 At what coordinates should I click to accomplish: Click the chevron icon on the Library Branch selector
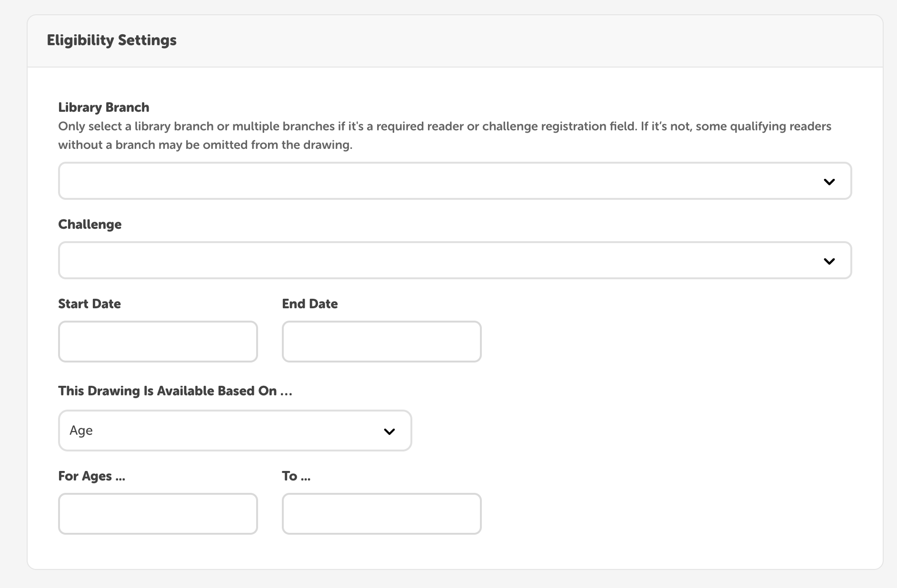pyautogui.click(x=830, y=181)
